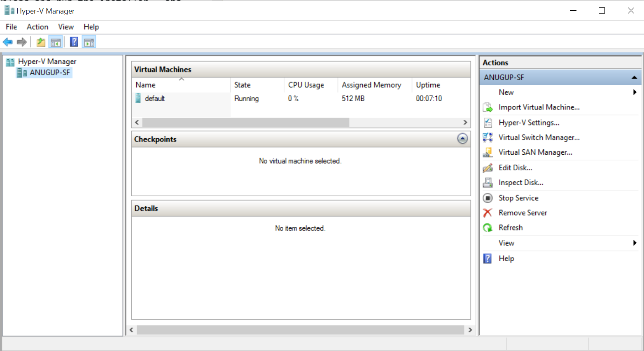Choose Edit Disk... action
Image resolution: width=644 pixels, height=351 pixels.
click(515, 167)
